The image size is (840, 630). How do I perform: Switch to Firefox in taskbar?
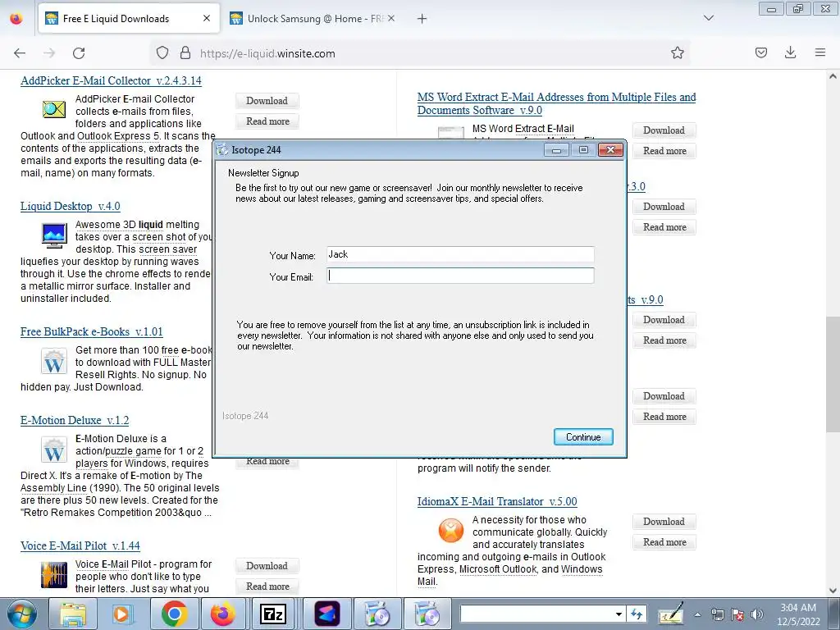pos(223,614)
